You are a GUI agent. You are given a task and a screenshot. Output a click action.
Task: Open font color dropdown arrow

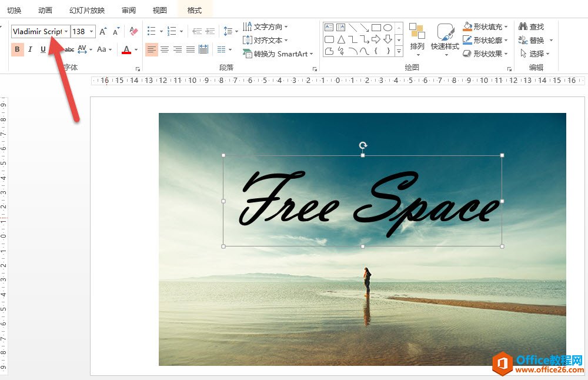tap(136, 49)
